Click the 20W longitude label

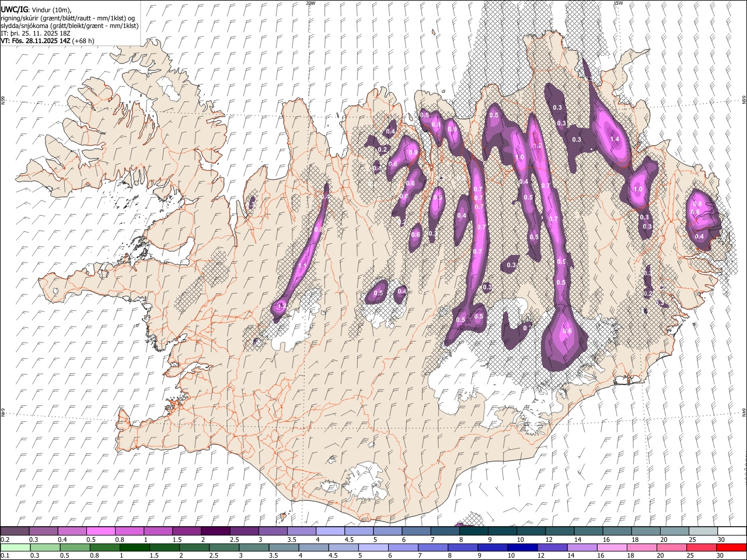pyautogui.click(x=310, y=3)
